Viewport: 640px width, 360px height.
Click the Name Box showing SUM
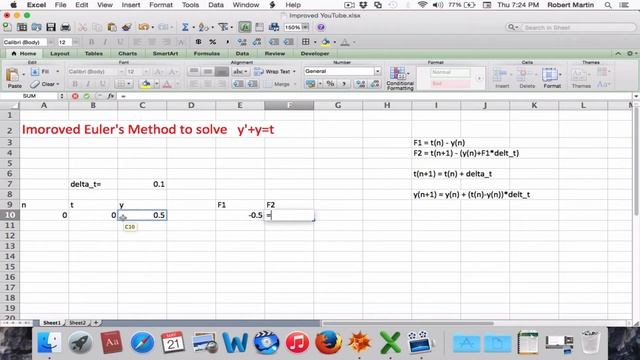[x=29, y=96]
